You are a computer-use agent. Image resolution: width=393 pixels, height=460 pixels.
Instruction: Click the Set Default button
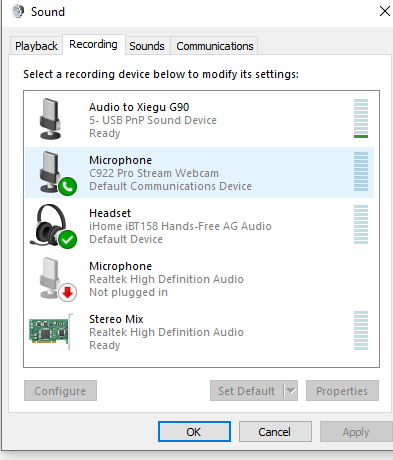click(x=247, y=391)
